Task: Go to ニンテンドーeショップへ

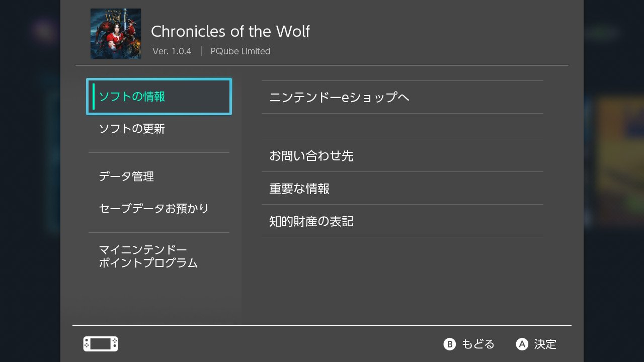Action: pos(403,97)
